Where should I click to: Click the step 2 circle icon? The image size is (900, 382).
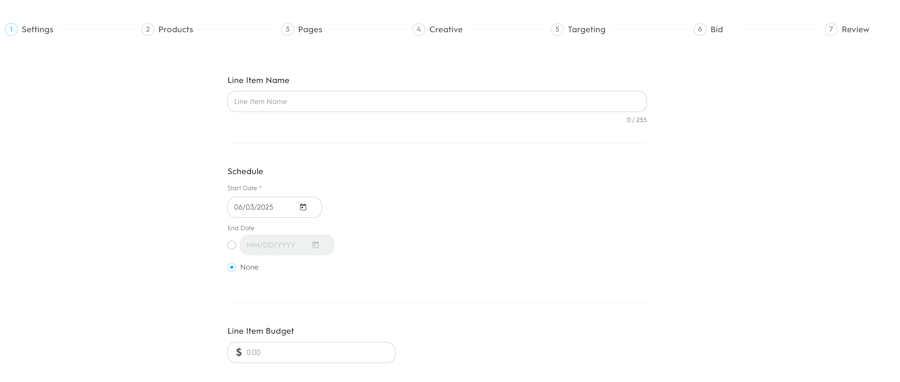(x=148, y=29)
